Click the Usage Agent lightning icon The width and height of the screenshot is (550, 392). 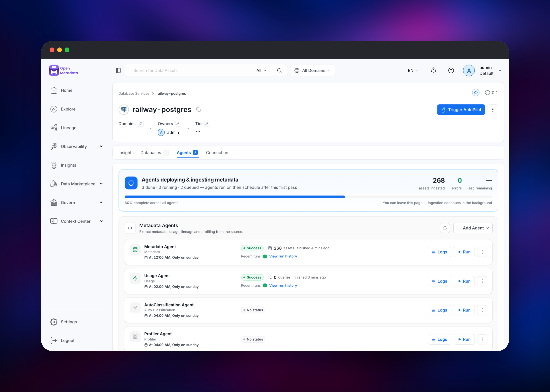coord(135,279)
